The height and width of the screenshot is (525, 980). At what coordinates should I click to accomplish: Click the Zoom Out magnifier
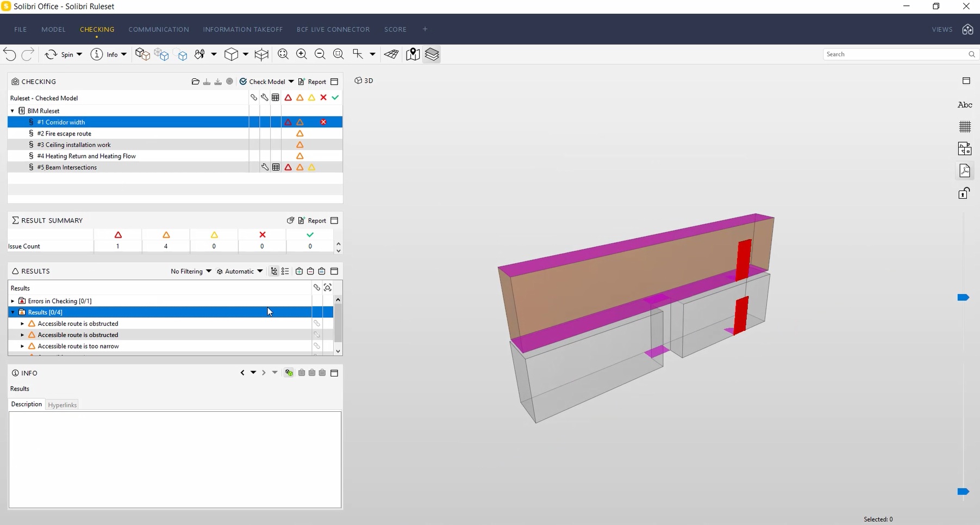pyautogui.click(x=320, y=54)
